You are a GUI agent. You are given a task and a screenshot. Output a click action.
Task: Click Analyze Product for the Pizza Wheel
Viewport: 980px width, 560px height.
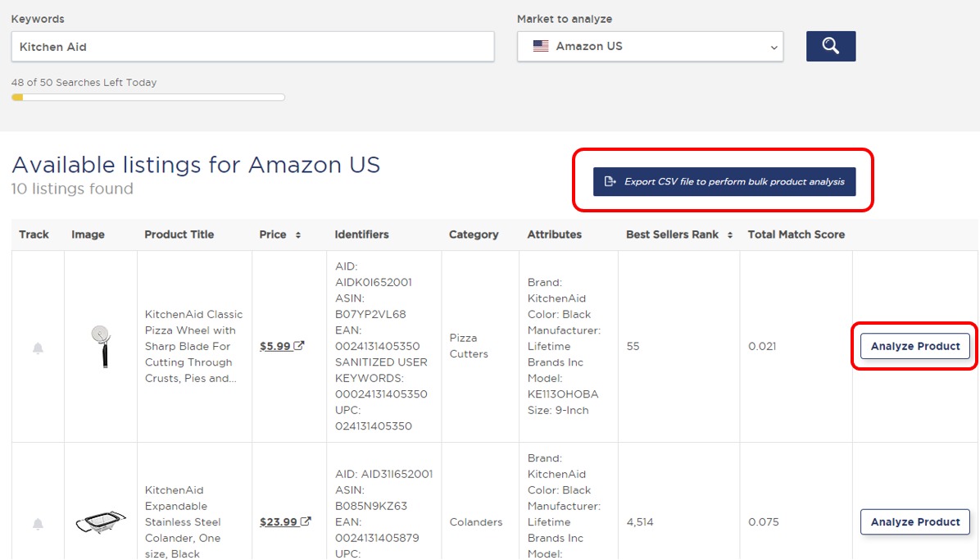[x=914, y=346]
